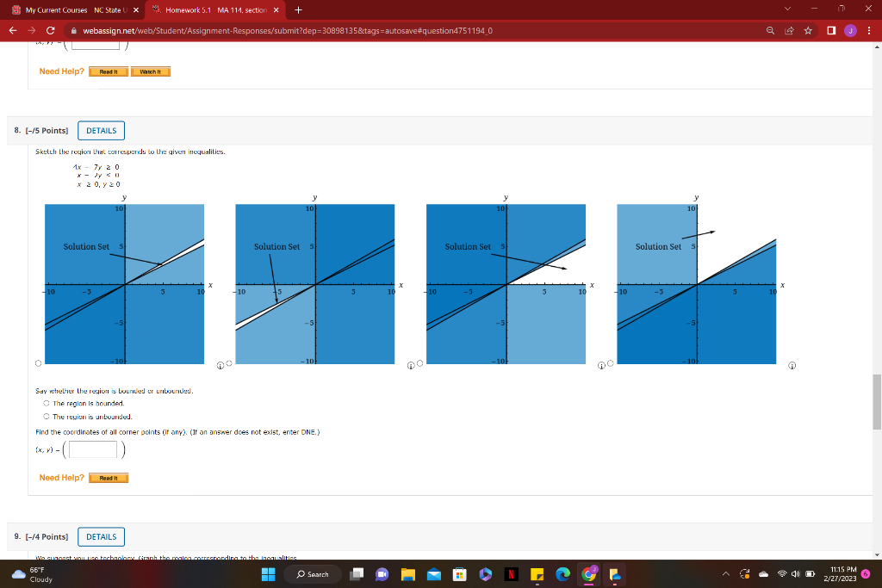Select the Chrome address bar zoom icon

click(x=771, y=31)
